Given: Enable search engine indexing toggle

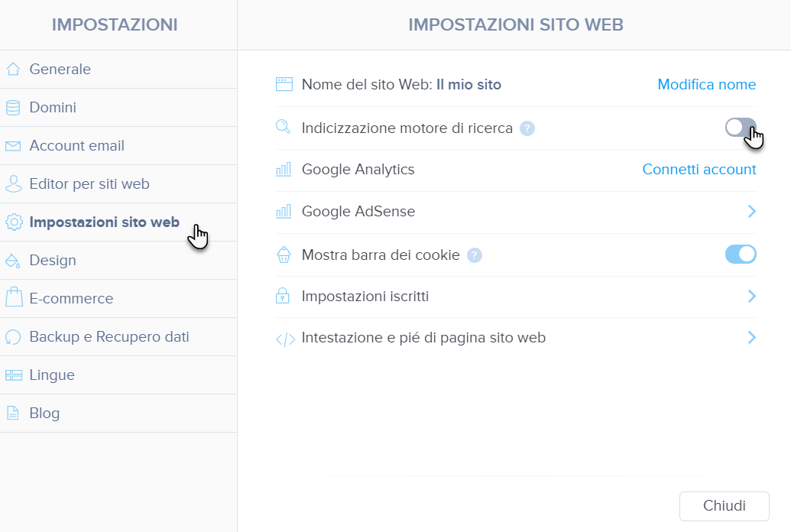Looking at the screenshot, I should click(x=741, y=127).
